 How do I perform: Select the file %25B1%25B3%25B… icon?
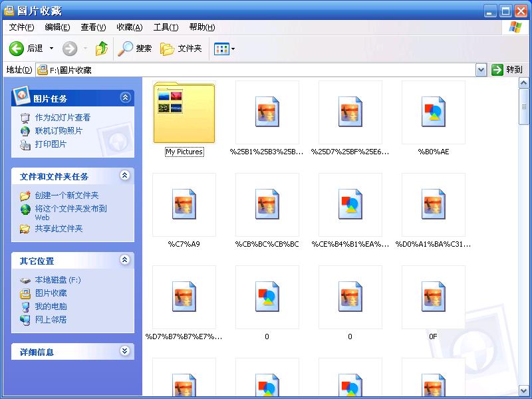[x=267, y=112]
